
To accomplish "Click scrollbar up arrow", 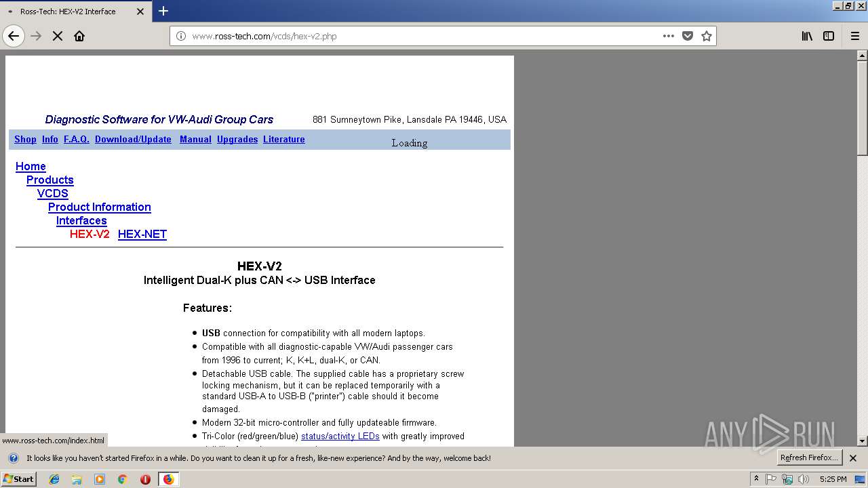I will tap(862, 56).
